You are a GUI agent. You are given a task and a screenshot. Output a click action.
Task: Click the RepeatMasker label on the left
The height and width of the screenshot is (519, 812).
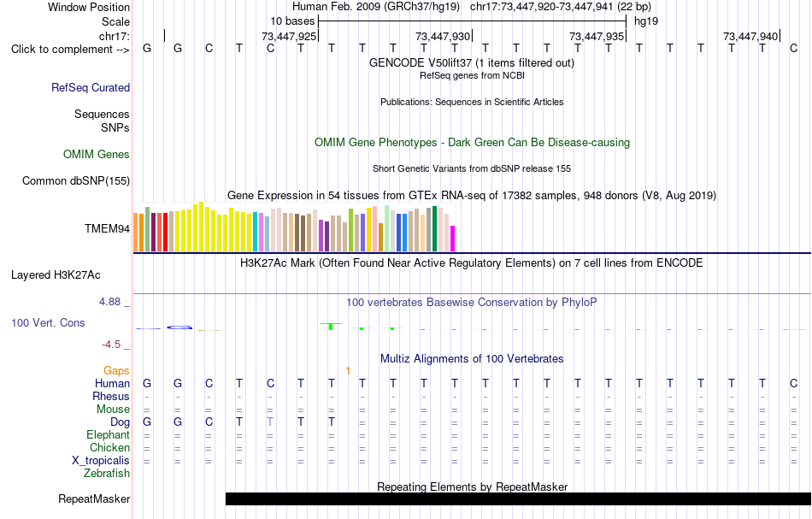[x=94, y=498]
